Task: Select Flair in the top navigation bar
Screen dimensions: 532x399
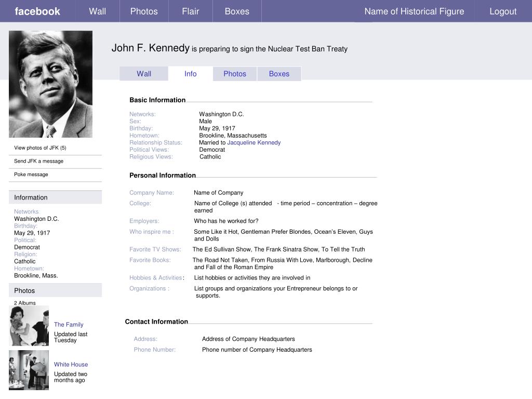Action: [x=190, y=11]
